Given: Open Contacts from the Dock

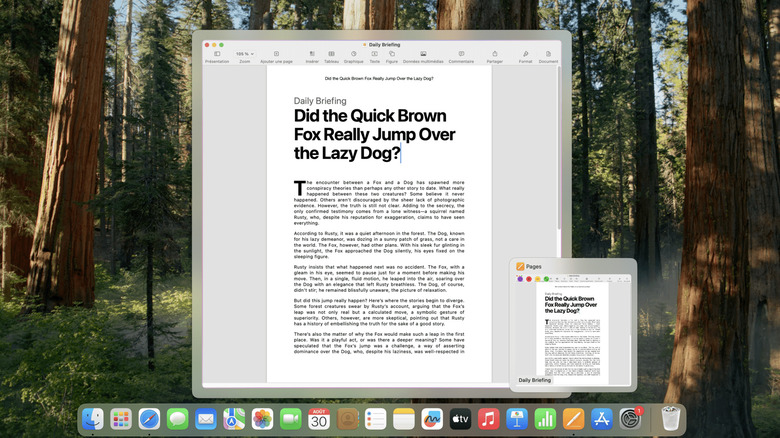Looking at the screenshot, I should tap(347, 419).
